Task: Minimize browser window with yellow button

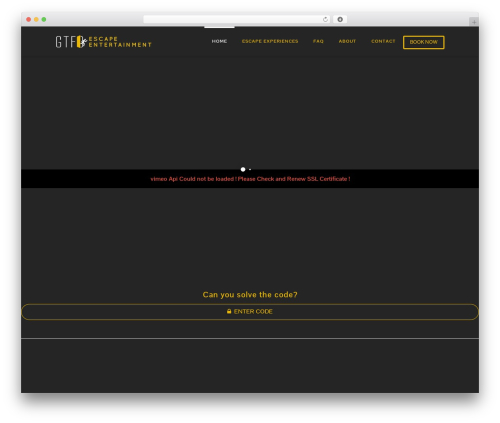Action: pyautogui.click(x=36, y=20)
